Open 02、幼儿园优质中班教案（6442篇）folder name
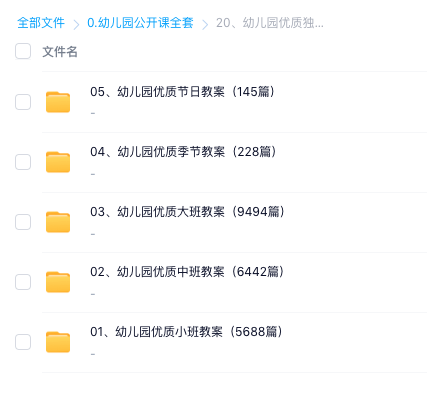The width and height of the screenshot is (427, 406). 187,272
